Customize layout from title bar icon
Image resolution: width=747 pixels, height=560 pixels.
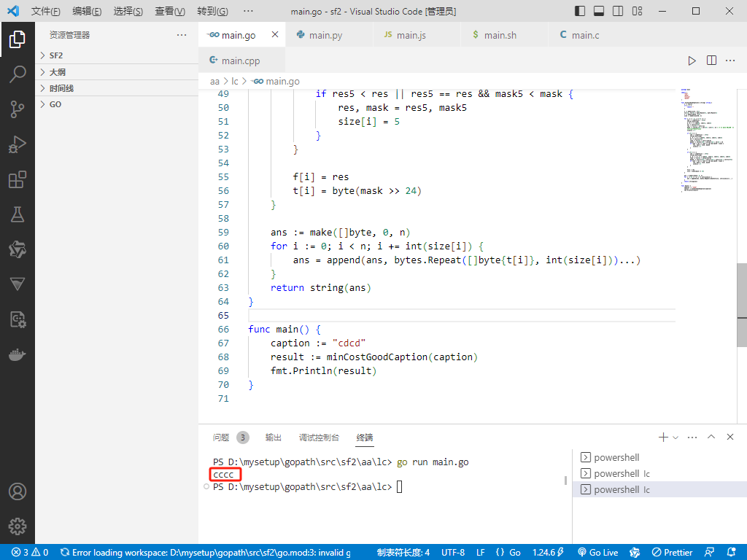click(x=637, y=11)
